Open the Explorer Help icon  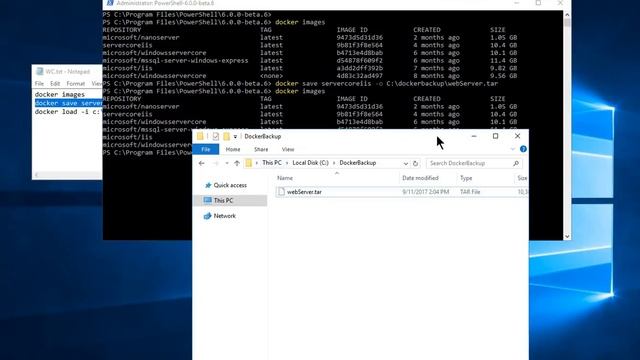tap(523, 149)
